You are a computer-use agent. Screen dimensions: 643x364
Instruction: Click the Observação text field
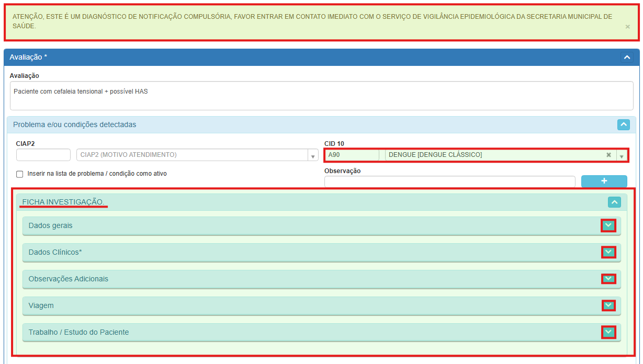click(x=449, y=181)
